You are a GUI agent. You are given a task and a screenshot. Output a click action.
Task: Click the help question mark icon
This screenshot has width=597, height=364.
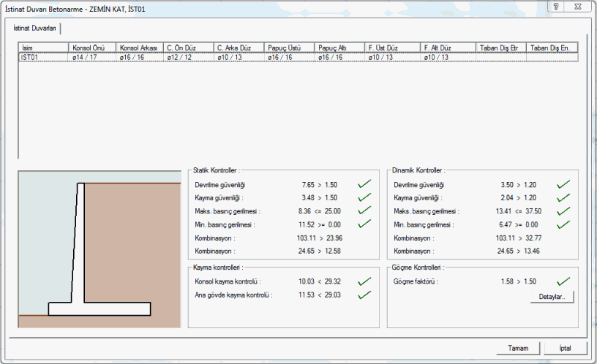[557, 7]
